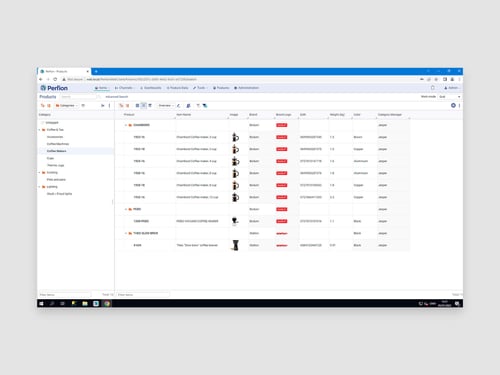Collapse the Cooking category
The image size is (500, 375).
click(x=40, y=173)
